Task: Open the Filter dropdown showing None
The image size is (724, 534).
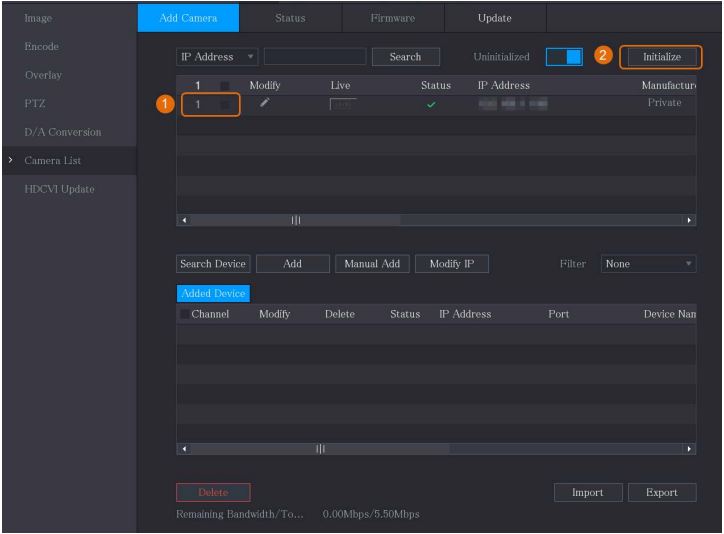Action: click(x=648, y=264)
